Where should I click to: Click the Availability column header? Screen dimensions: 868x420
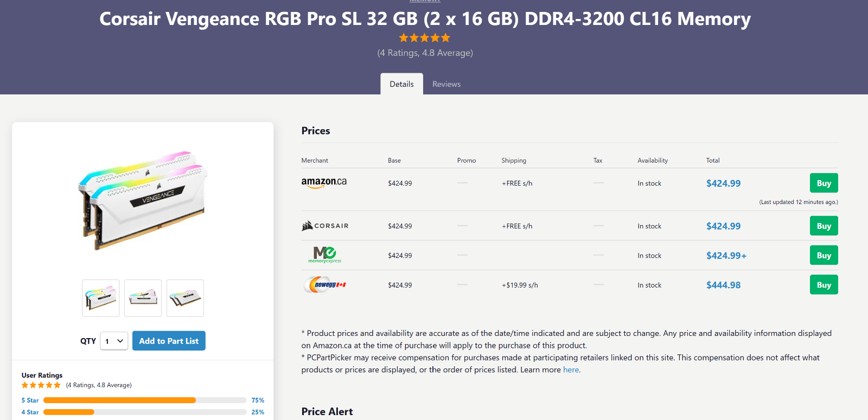(653, 161)
